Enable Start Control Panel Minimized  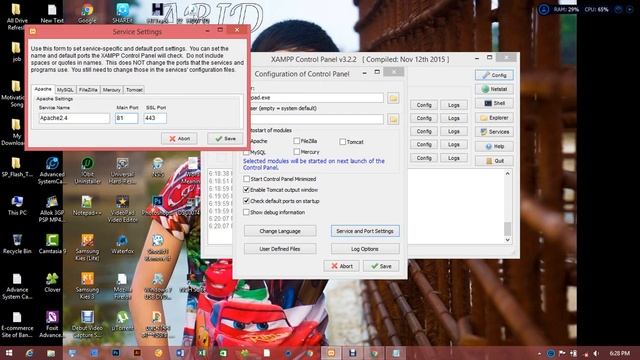tap(246, 179)
